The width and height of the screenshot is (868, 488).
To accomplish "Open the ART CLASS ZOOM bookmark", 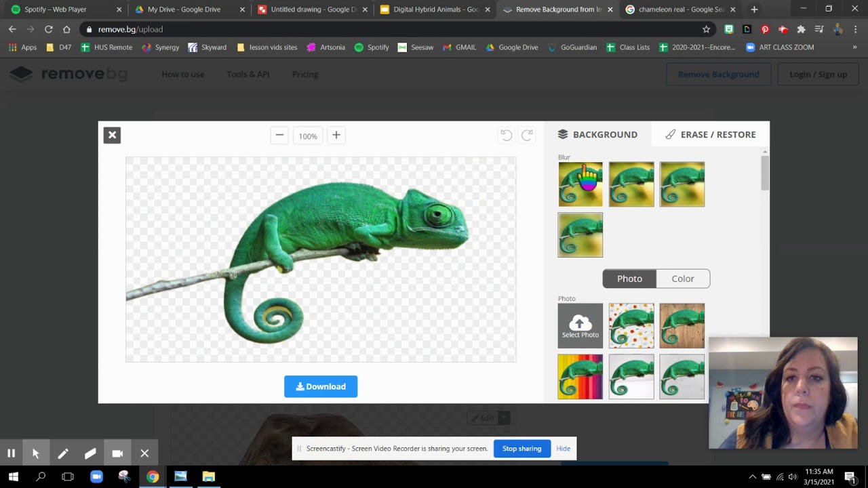I will (x=780, y=47).
